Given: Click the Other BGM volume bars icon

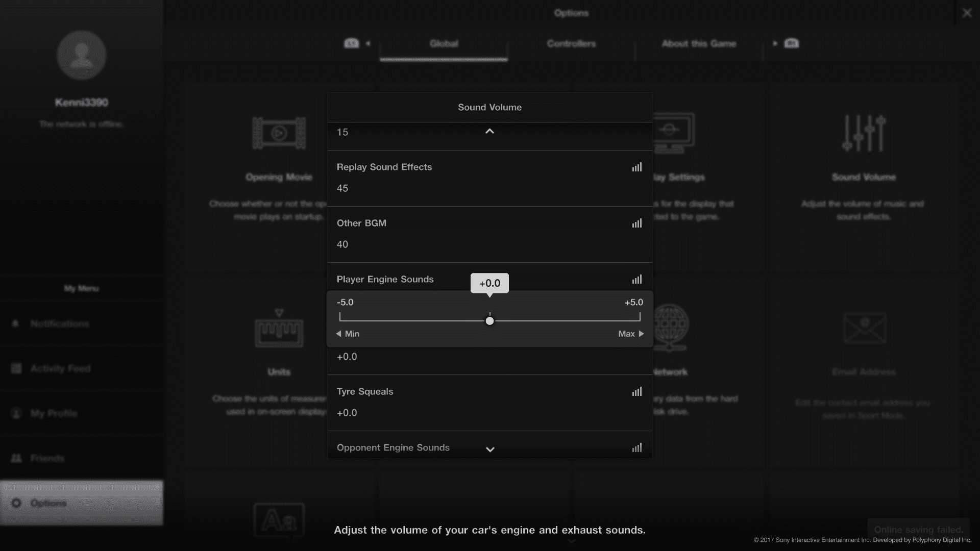Looking at the screenshot, I should click(x=636, y=223).
